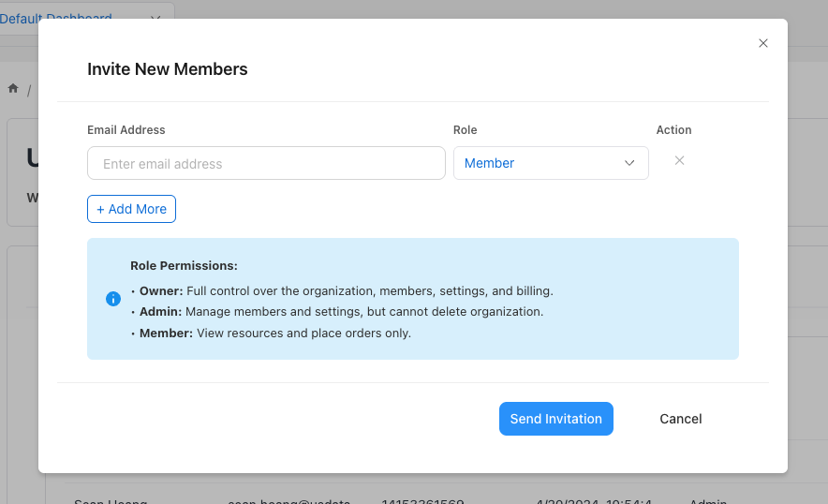Viewport: 828px width, 504px height.
Task: Click the Action column label
Action: pyautogui.click(x=673, y=130)
